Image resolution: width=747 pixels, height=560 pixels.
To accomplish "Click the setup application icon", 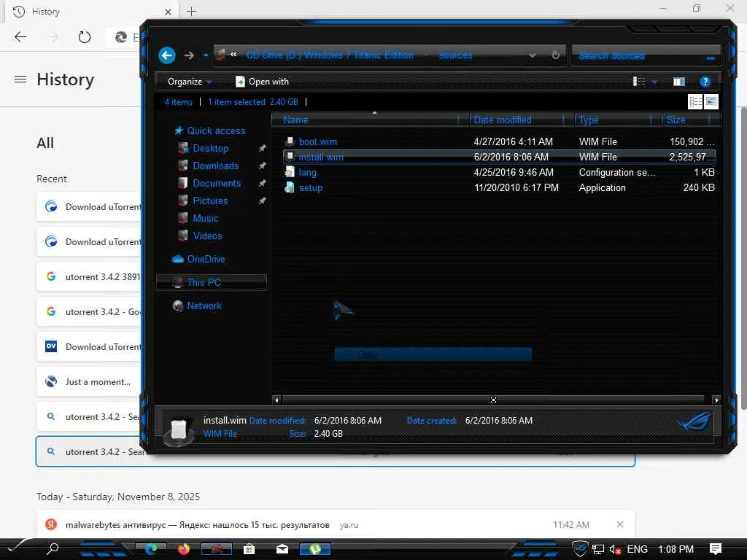I will pyautogui.click(x=290, y=187).
